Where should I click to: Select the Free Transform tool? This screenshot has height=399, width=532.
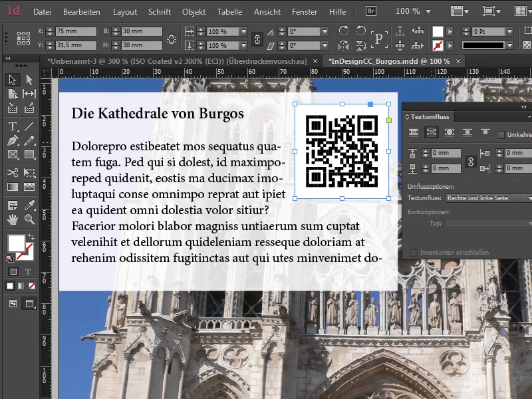click(29, 173)
